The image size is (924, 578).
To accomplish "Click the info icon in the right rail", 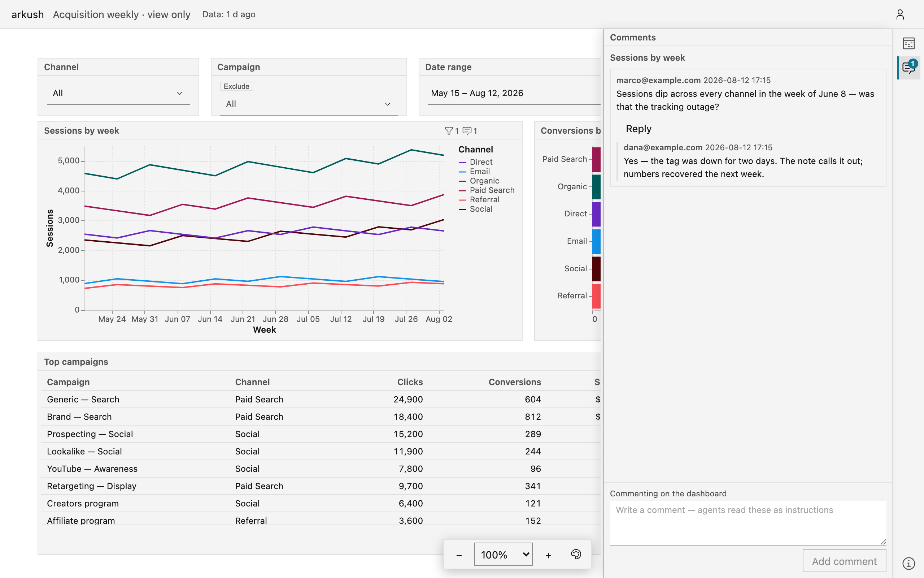I will [x=908, y=563].
